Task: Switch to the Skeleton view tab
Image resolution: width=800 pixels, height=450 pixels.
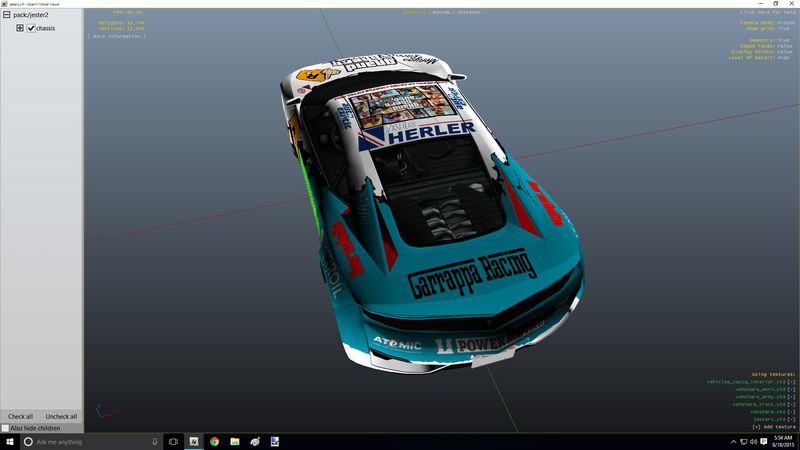Action: coord(468,12)
